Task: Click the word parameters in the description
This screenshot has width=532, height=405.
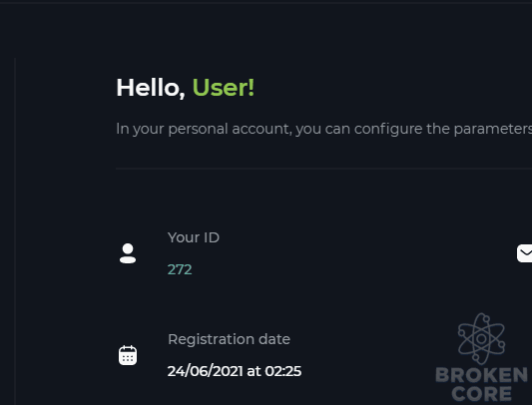Action: click(x=493, y=129)
